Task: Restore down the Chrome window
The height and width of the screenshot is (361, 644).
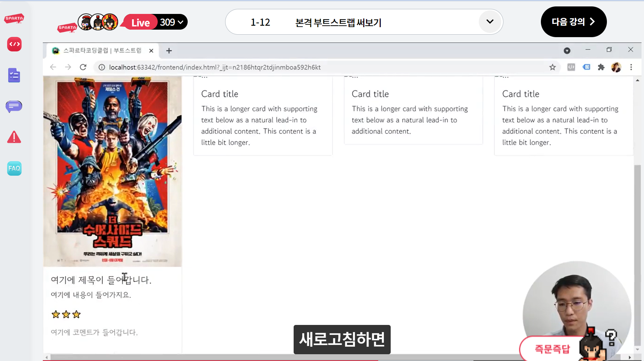Action: 609,50
